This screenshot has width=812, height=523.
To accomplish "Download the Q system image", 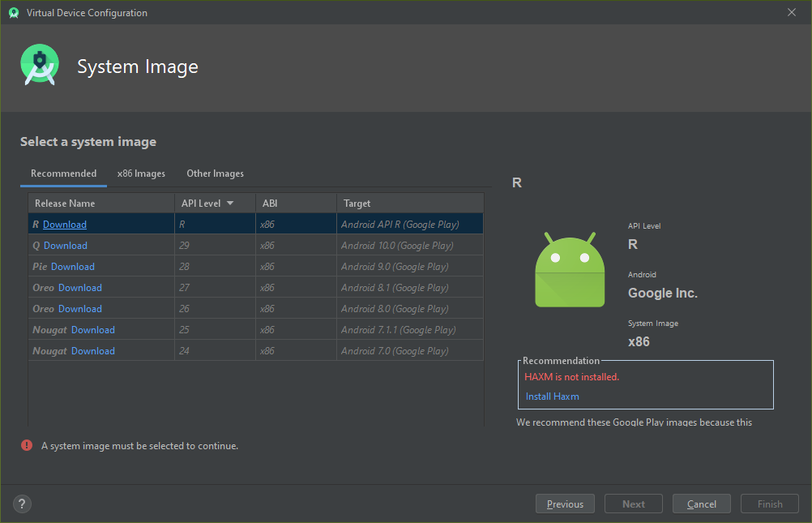I will click(x=66, y=246).
